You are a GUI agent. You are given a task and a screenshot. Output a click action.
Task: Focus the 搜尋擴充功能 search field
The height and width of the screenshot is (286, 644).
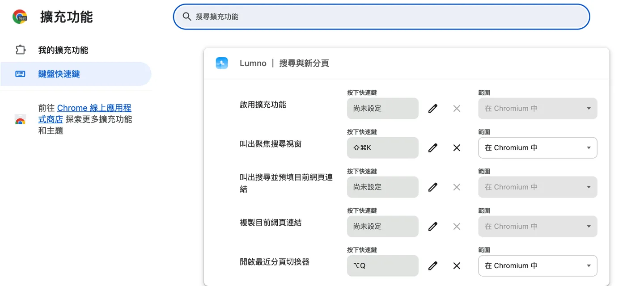(381, 17)
